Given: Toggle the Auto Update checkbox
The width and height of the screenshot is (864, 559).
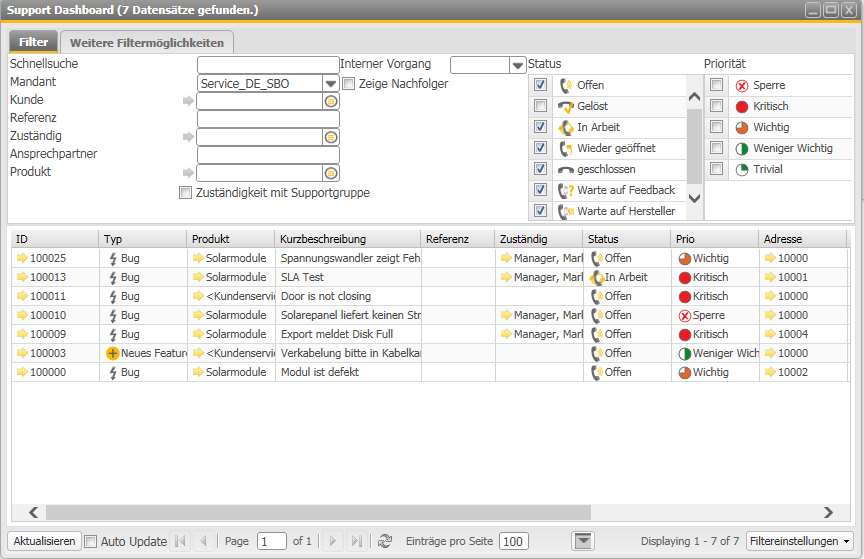Looking at the screenshot, I should [91, 541].
